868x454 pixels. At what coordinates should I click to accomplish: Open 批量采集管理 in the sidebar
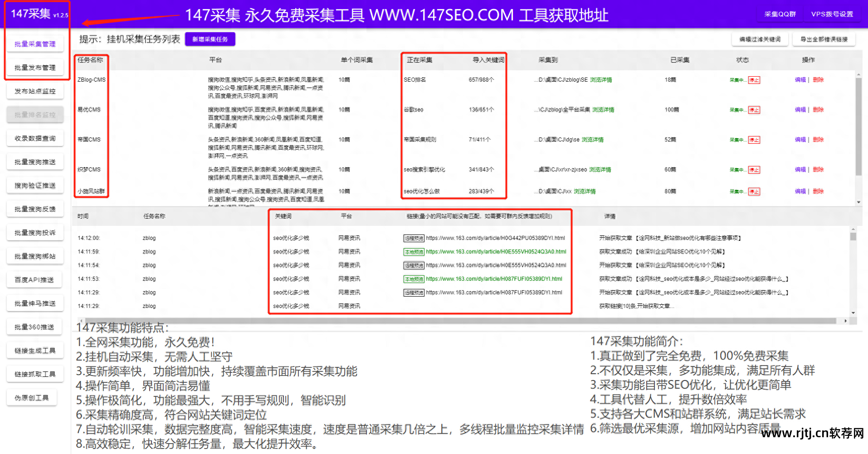coord(35,44)
